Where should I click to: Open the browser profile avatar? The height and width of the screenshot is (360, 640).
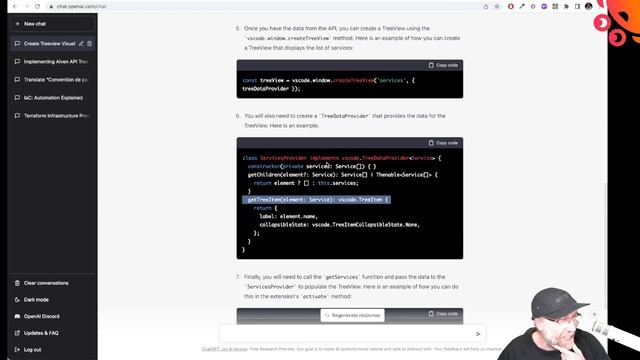(589, 7)
